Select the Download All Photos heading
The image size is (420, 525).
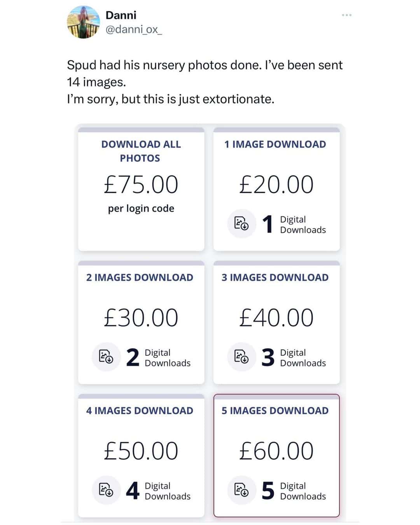click(141, 151)
